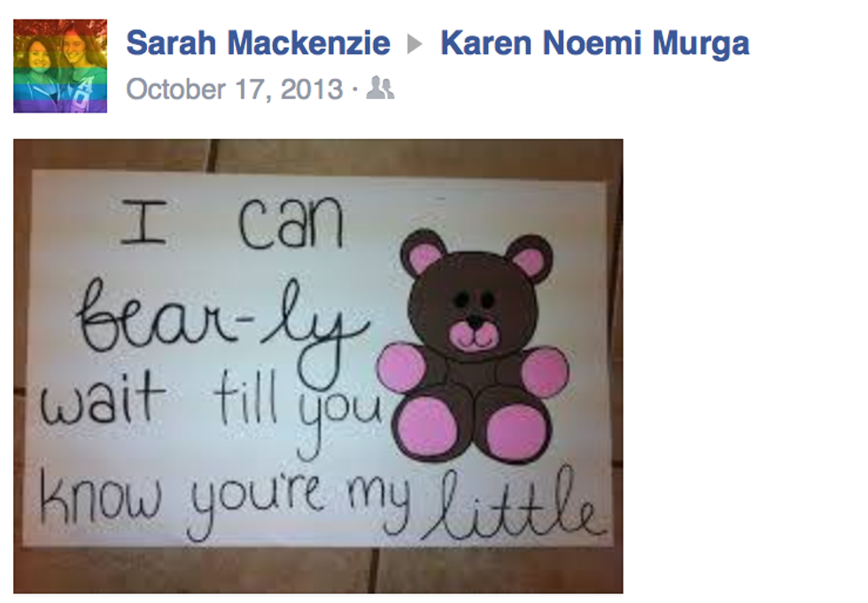Click the gray arrow between the names

(x=415, y=43)
